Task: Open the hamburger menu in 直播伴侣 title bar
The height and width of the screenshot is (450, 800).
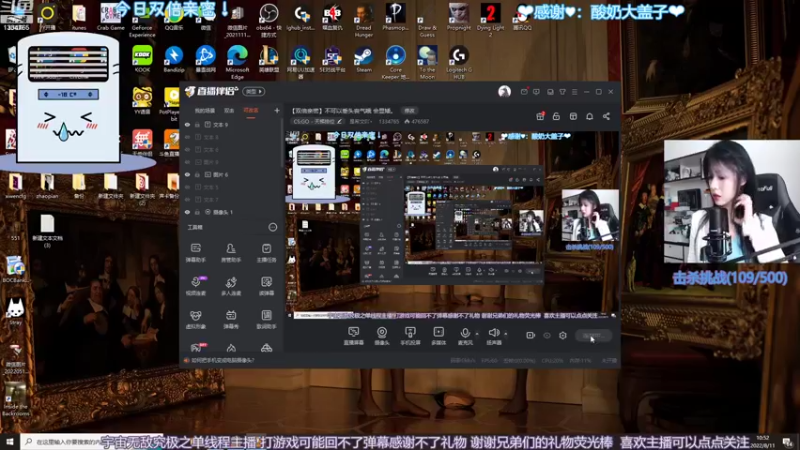Action: click(x=574, y=92)
